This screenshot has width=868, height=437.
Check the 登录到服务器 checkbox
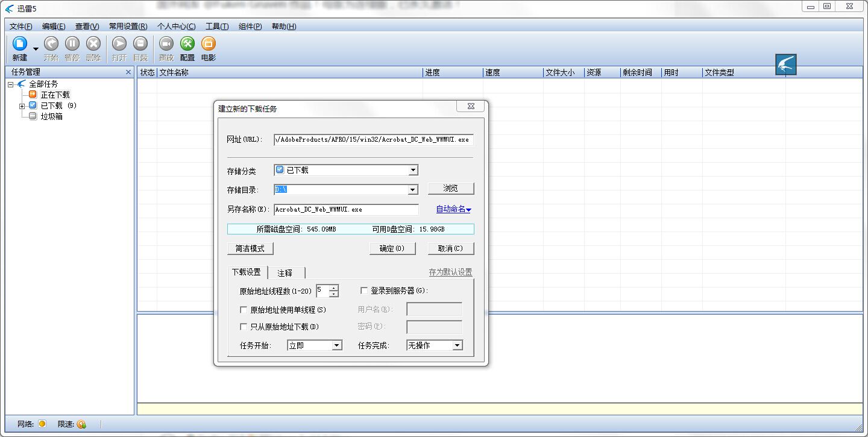tap(363, 291)
